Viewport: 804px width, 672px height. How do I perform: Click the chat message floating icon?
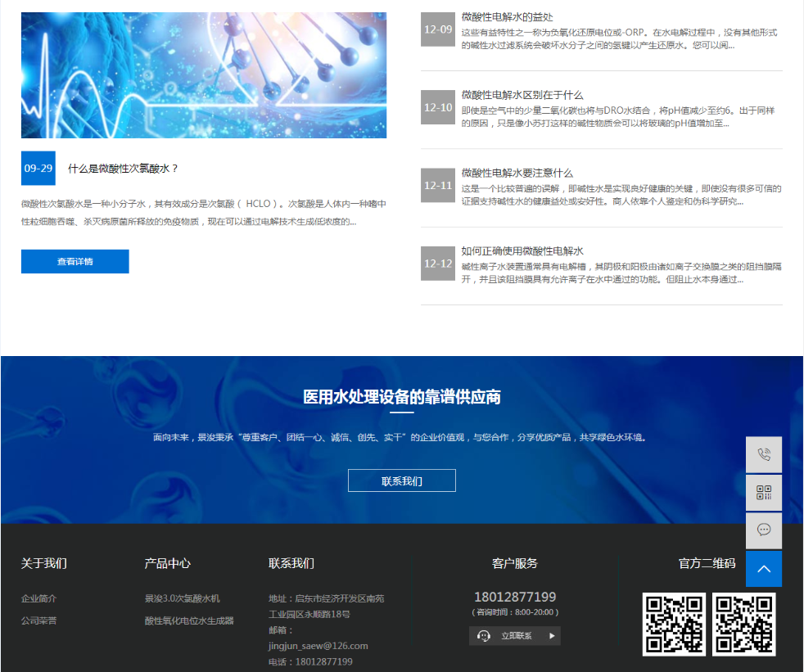764,530
